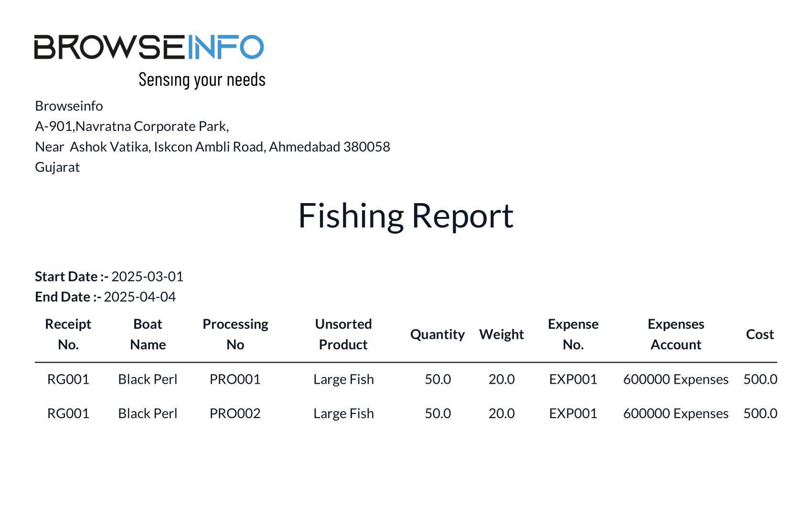Click the End Date value 2025-04-04
The height and width of the screenshot is (529, 812).
click(139, 297)
